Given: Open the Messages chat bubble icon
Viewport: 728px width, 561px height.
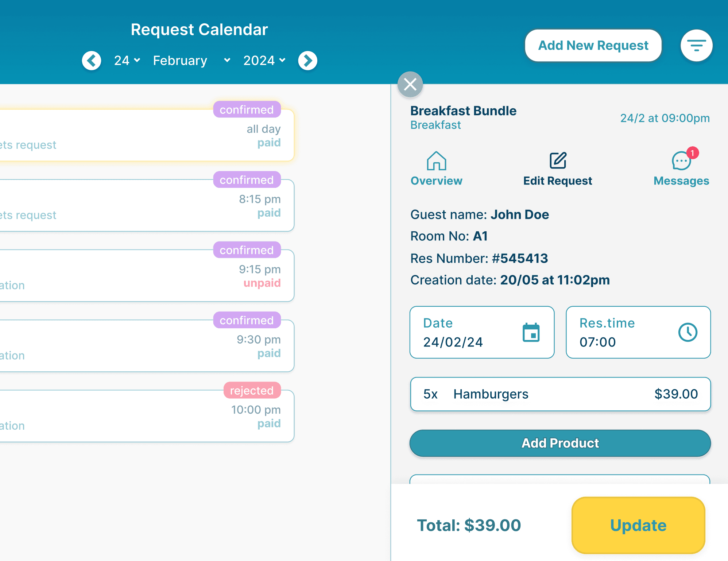Looking at the screenshot, I should (x=681, y=161).
